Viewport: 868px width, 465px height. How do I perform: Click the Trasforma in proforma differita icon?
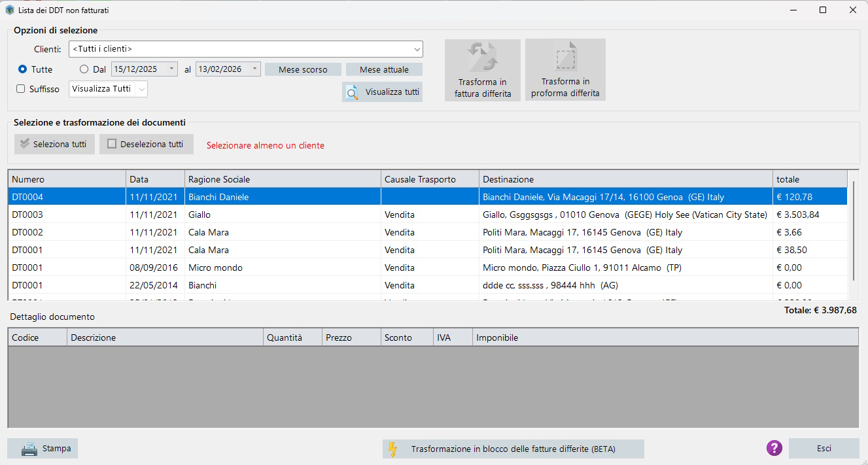(565, 57)
